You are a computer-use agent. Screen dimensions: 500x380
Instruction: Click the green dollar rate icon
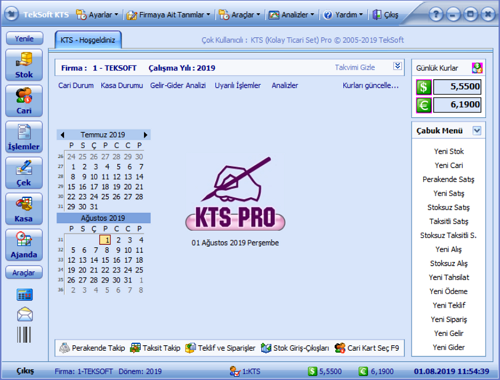(x=424, y=87)
